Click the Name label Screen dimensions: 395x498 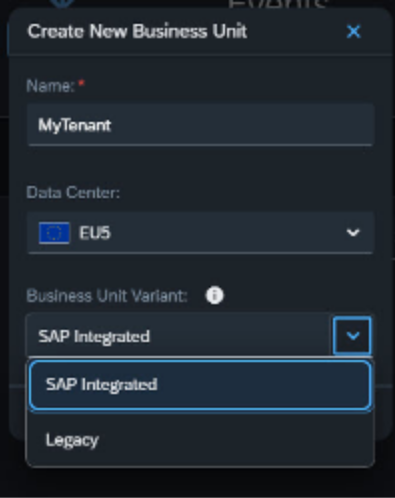pos(51,86)
